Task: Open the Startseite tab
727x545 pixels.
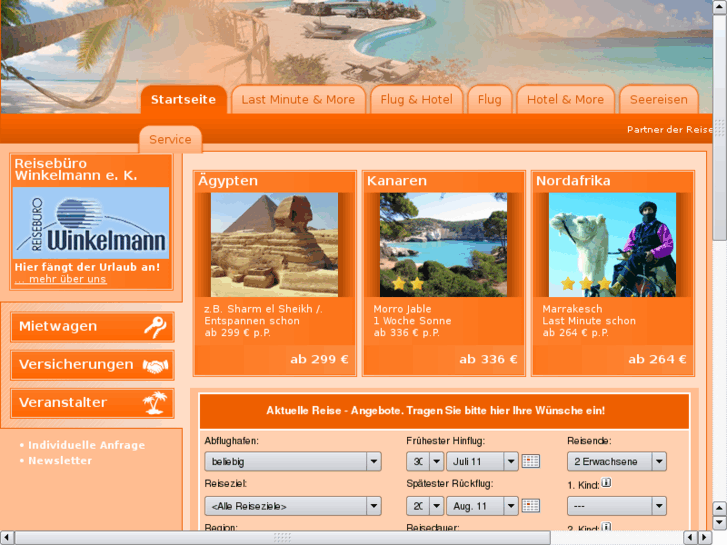Action: 184,99
